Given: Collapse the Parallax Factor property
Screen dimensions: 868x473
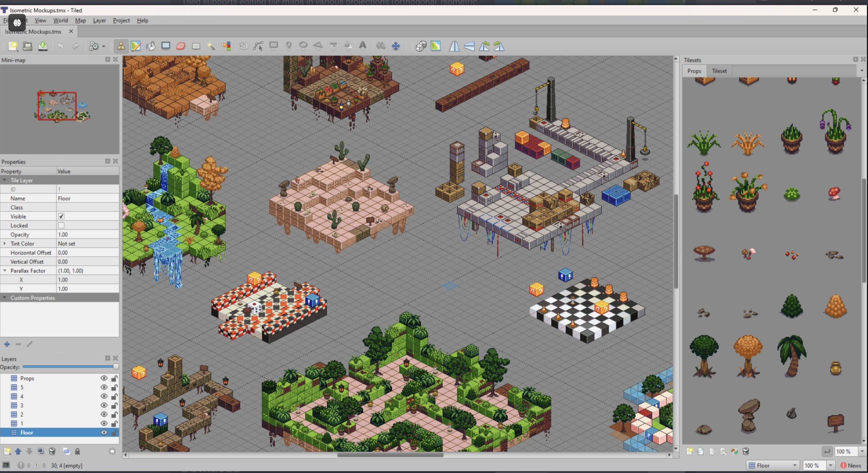Looking at the screenshot, I should click(4, 271).
